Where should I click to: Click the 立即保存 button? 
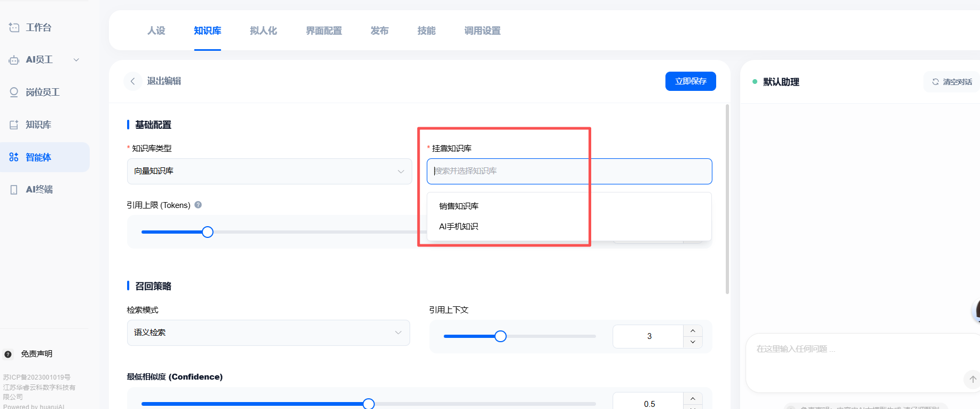click(x=690, y=81)
